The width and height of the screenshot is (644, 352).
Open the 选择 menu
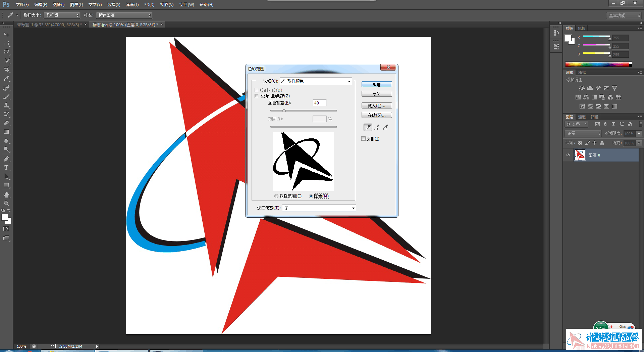point(114,5)
